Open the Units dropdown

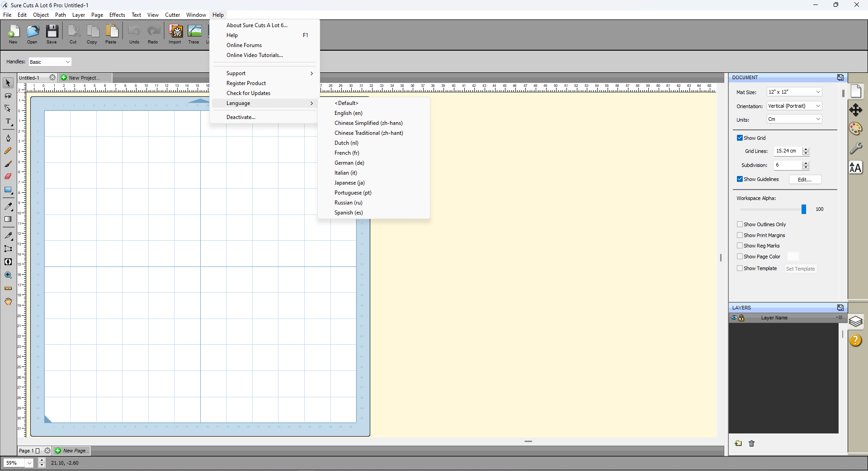(794, 119)
